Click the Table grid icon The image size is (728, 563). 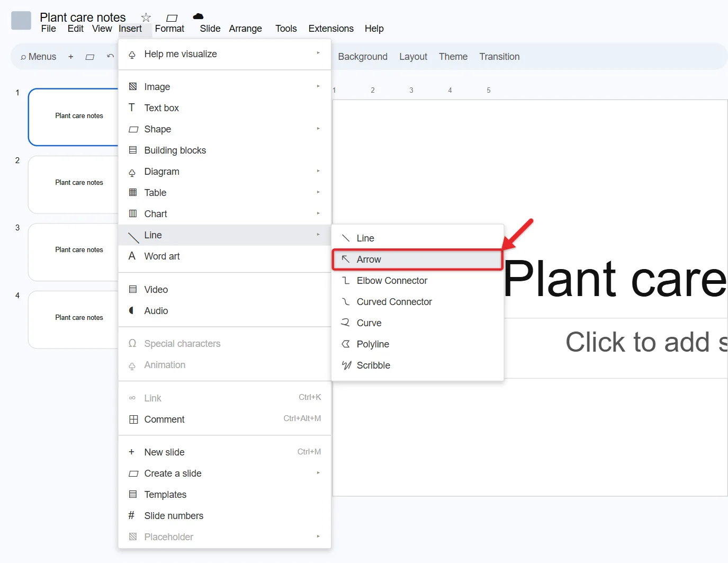(133, 192)
